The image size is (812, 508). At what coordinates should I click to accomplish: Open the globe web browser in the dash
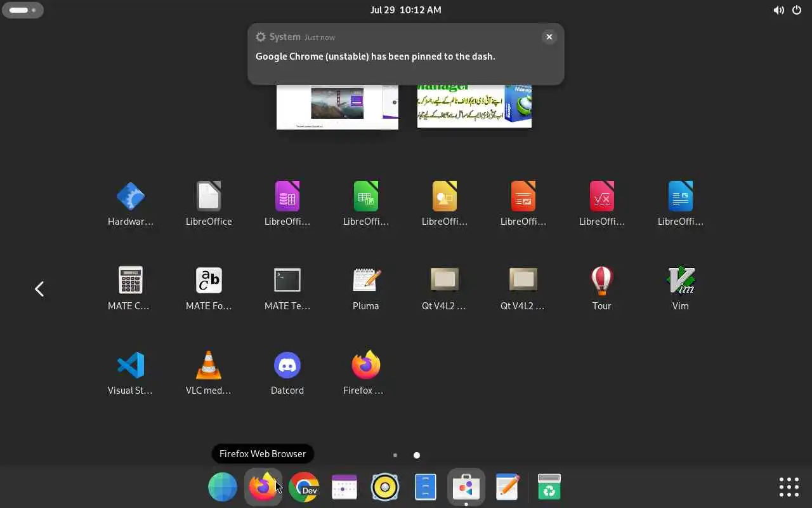[x=223, y=487]
